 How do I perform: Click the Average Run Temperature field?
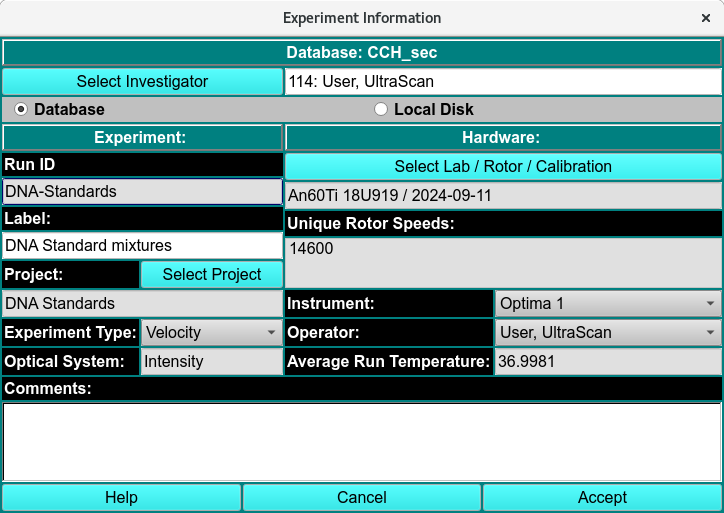pyautogui.click(x=607, y=361)
